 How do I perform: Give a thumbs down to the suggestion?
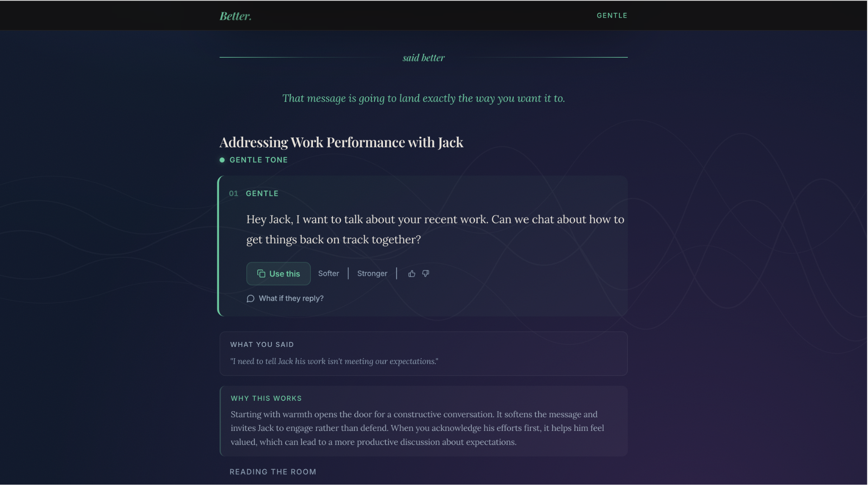pos(425,273)
